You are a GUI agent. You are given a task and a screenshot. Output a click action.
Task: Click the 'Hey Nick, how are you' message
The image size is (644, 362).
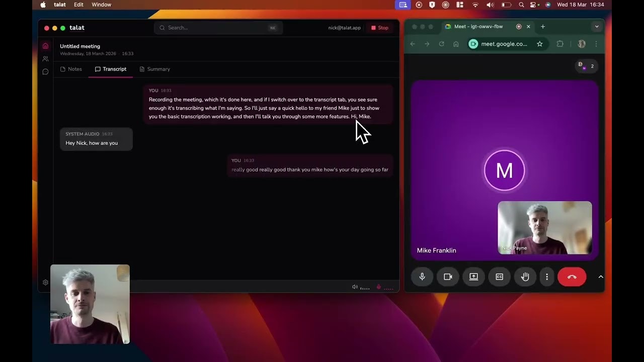[x=96, y=139]
